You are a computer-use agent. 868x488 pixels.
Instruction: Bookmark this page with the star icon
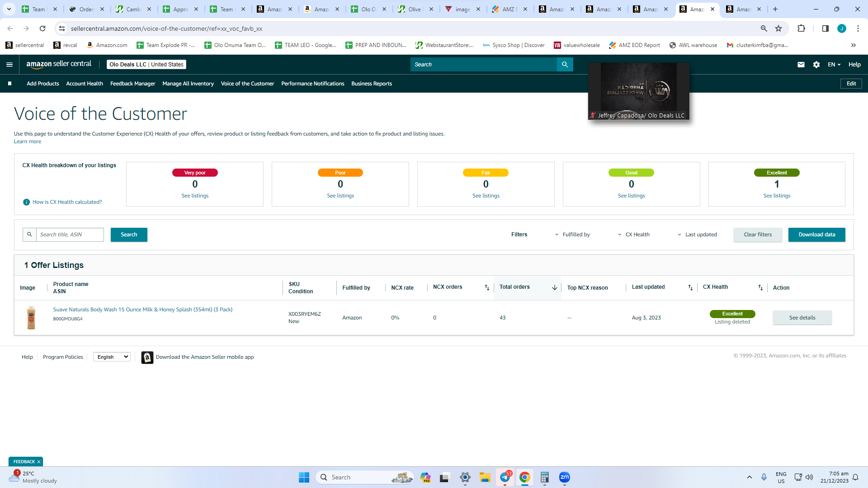coord(778,28)
